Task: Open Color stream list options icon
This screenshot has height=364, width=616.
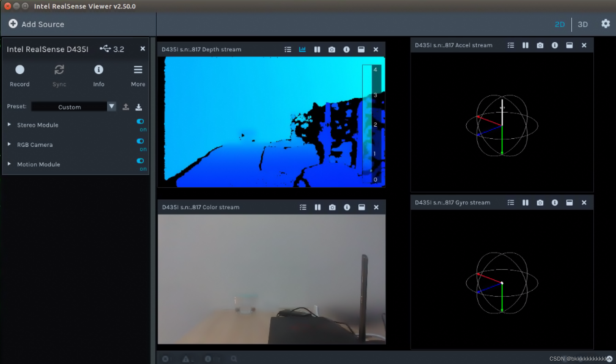Action: (x=303, y=207)
